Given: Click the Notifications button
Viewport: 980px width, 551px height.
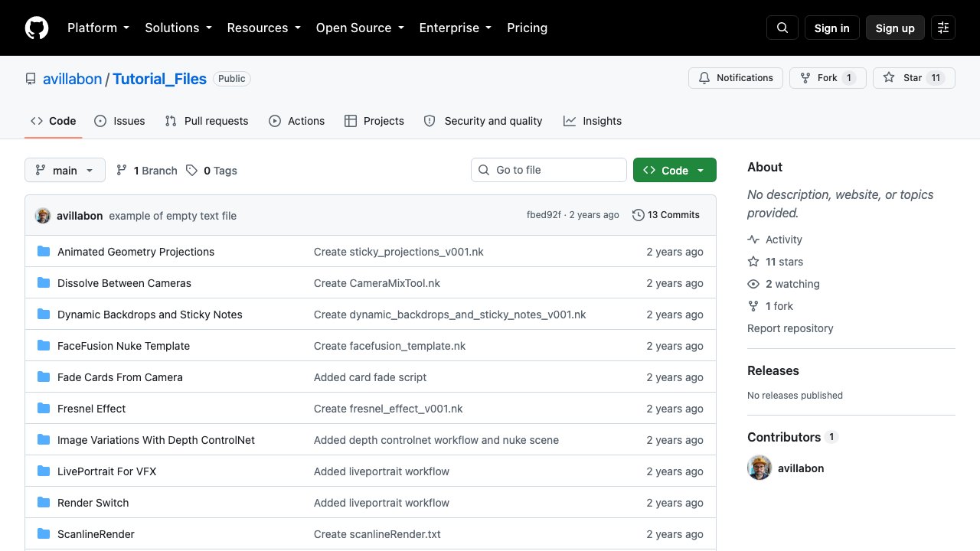Looking at the screenshot, I should pos(736,78).
